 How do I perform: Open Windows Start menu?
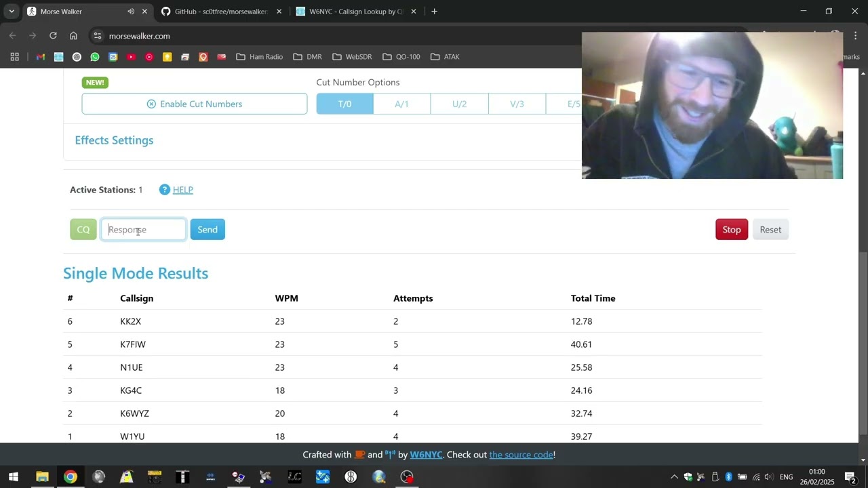(13, 477)
